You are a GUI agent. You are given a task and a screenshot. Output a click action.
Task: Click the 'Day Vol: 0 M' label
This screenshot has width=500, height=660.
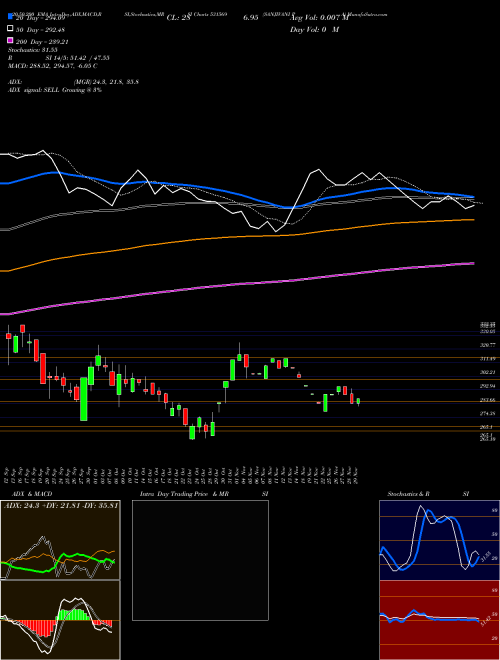pyautogui.click(x=314, y=30)
